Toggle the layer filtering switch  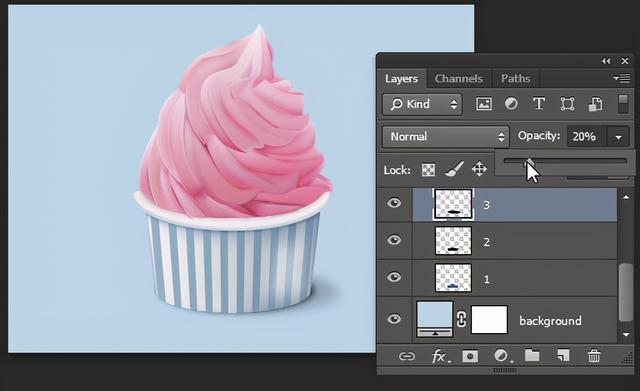point(623,104)
